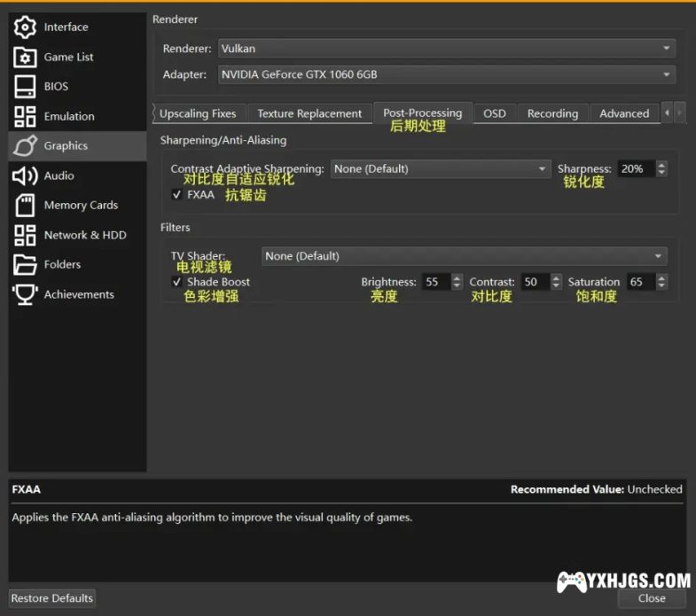Open the Achievements trophy icon
This screenshot has height=616, width=696.
click(25, 294)
